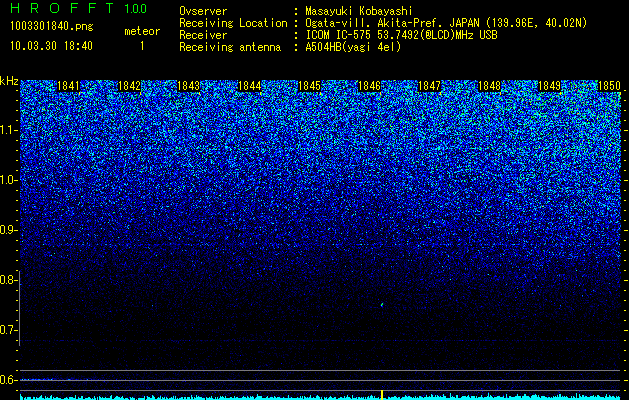Click the 1850 time marker
Image resolution: width=629 pixels, height=400 pixels.
pos(609,86)
